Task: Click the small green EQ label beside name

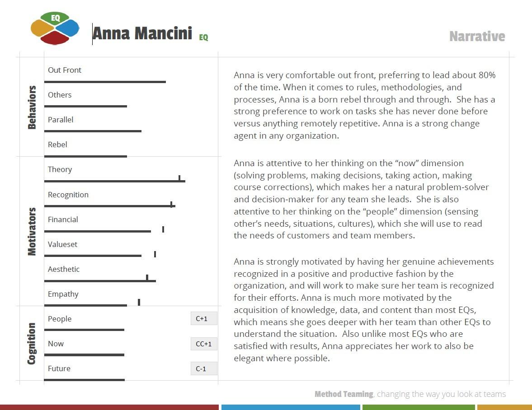Action: (x=203, y=37)
